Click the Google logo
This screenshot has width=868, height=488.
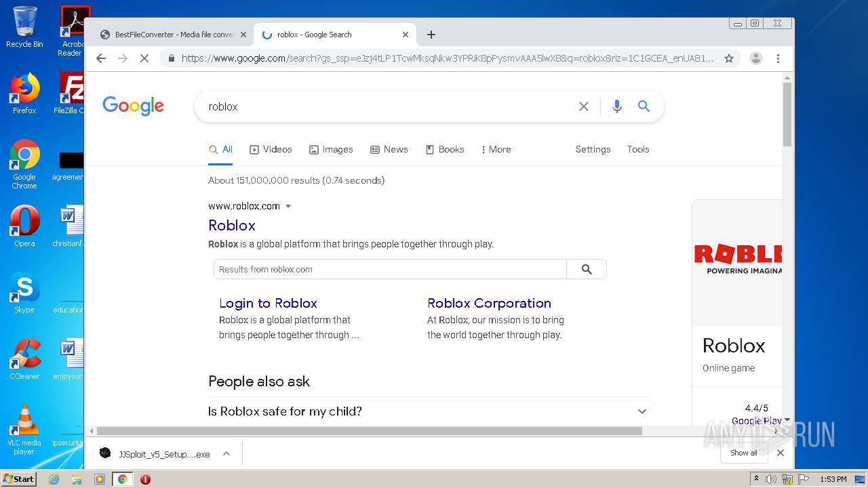(134, 106)
